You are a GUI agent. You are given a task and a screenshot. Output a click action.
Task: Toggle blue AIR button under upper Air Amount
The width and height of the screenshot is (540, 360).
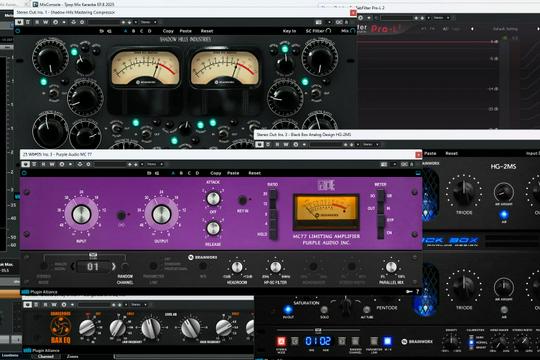(503, 215)
